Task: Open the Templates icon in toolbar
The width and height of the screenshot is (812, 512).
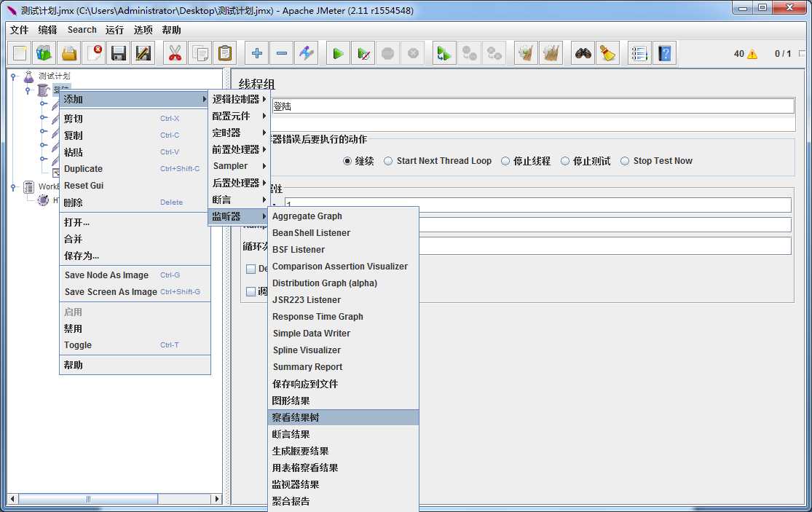Action: click(44, 53)
